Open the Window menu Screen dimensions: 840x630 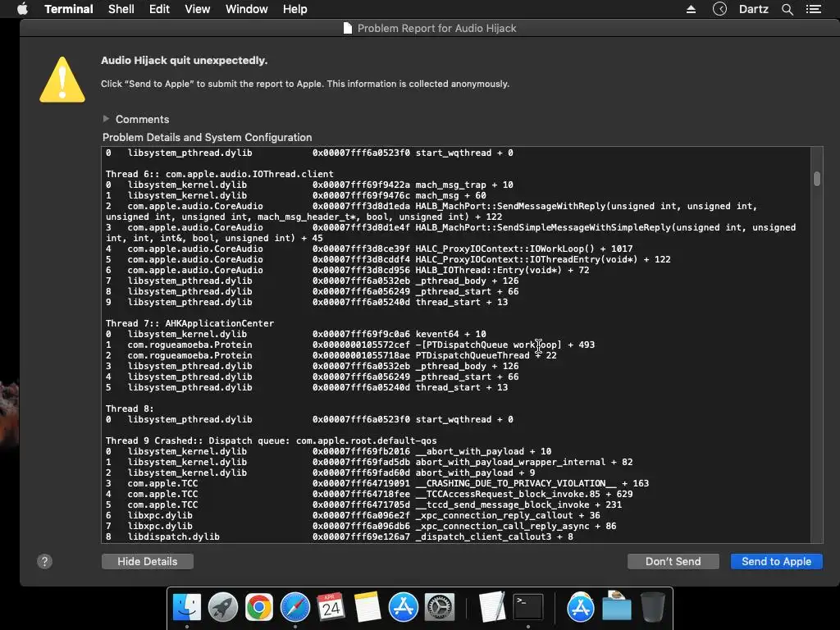(246, 9)
